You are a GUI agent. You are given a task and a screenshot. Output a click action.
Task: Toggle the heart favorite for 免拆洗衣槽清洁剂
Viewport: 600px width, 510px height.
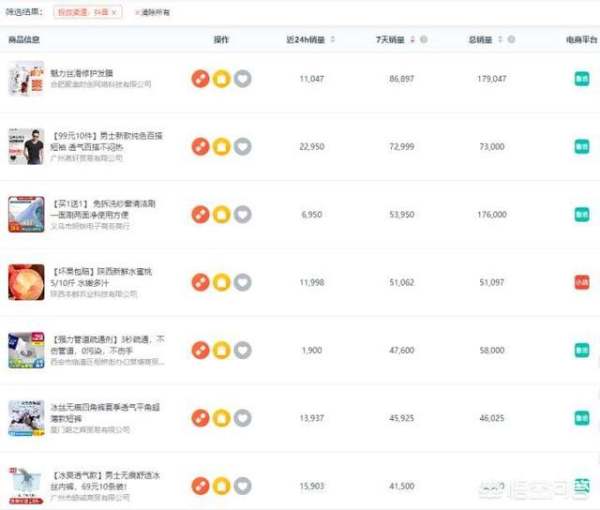(x=242, y=214)
